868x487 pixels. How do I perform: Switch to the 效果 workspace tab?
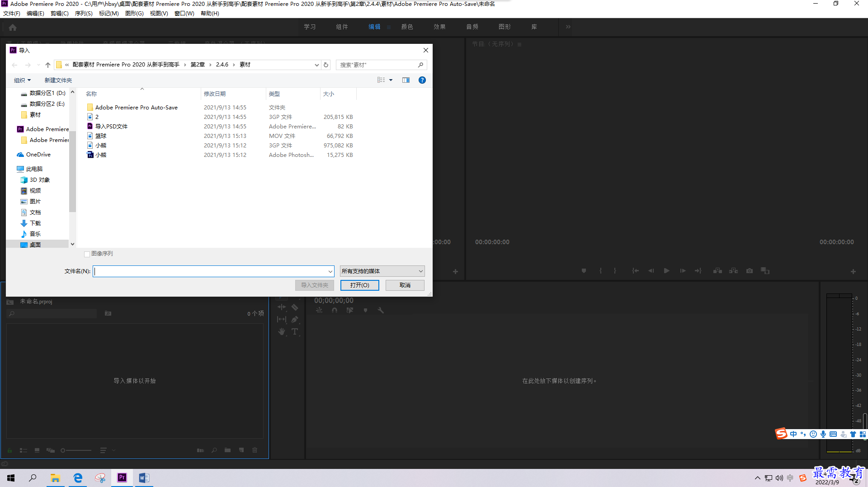pyautogui.click(x=439, y=27)
